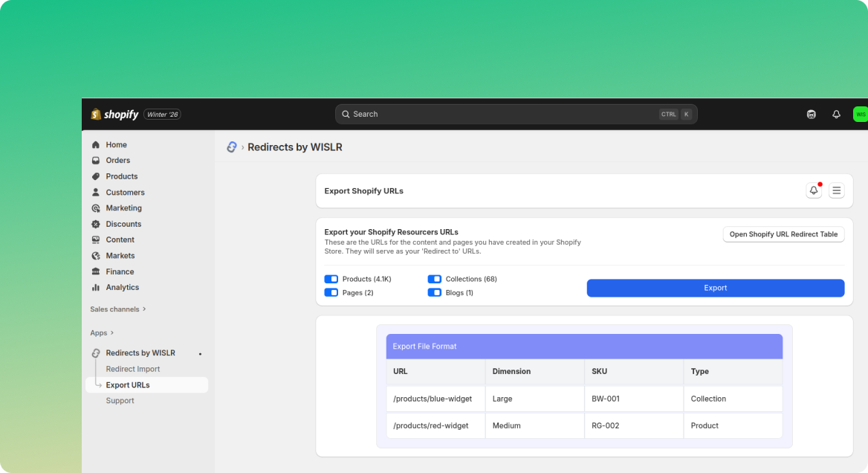This screenshot has width=868, height=473.
Task: Click the Export button
Action: pos(715,288)
